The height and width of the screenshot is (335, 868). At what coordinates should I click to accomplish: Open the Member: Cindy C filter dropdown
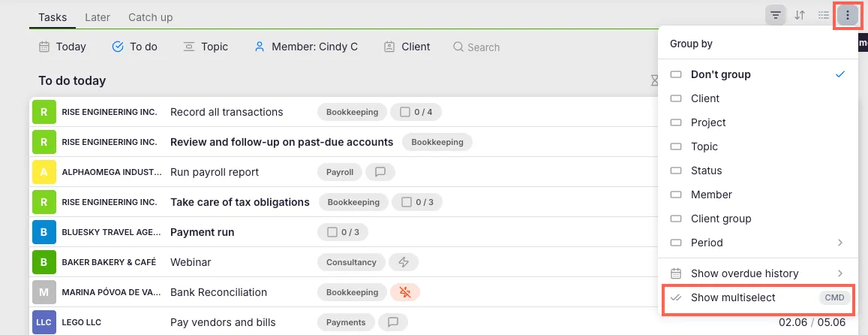306,47
